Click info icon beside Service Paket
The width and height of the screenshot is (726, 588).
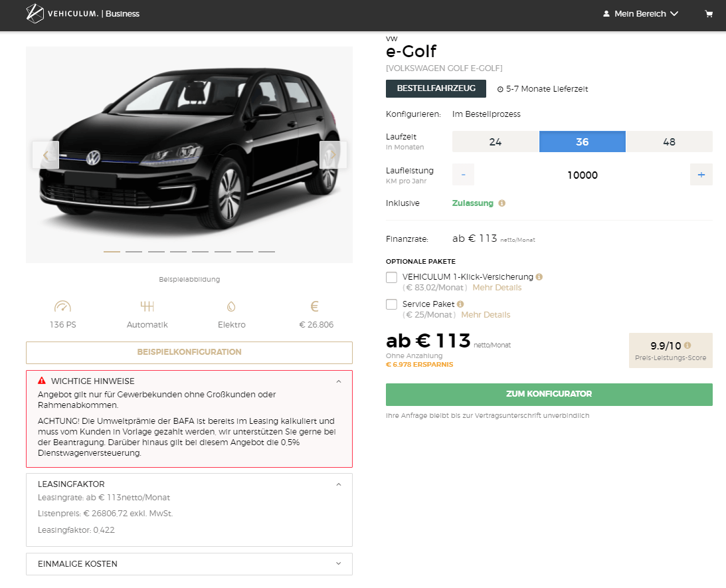pos(460,304)
